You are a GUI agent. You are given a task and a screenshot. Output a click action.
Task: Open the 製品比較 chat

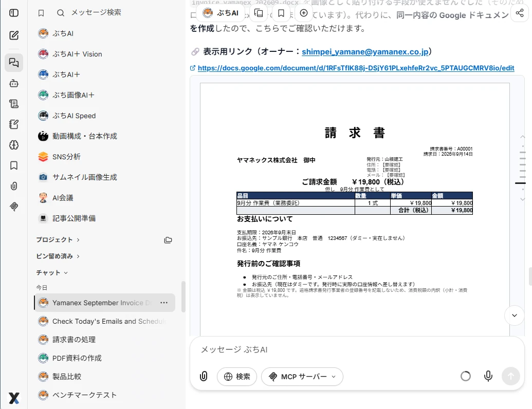click(104, 377)
